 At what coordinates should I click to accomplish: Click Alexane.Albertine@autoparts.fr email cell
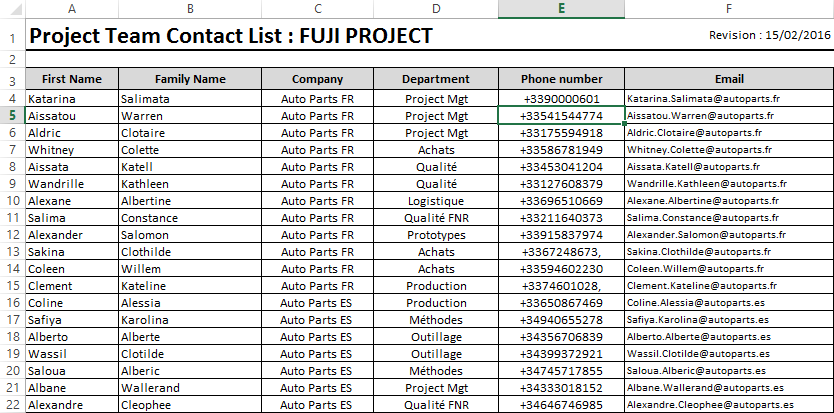click(729, 201)
